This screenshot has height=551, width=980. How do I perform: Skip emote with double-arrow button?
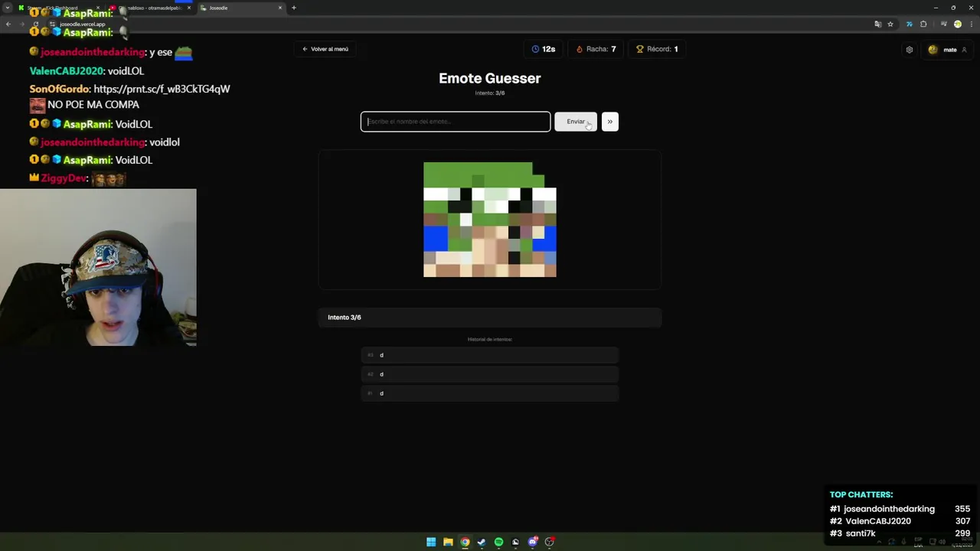tap(610, 122)
